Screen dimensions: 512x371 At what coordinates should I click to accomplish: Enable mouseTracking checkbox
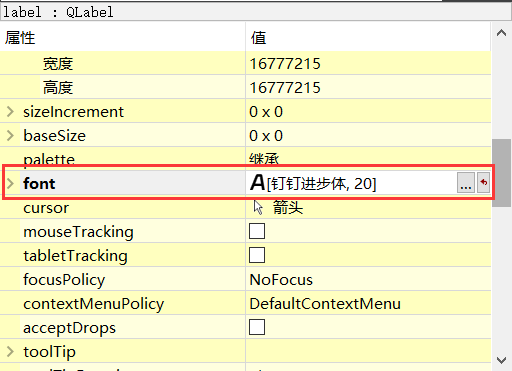pyautogui.click(x=257, y=231)
